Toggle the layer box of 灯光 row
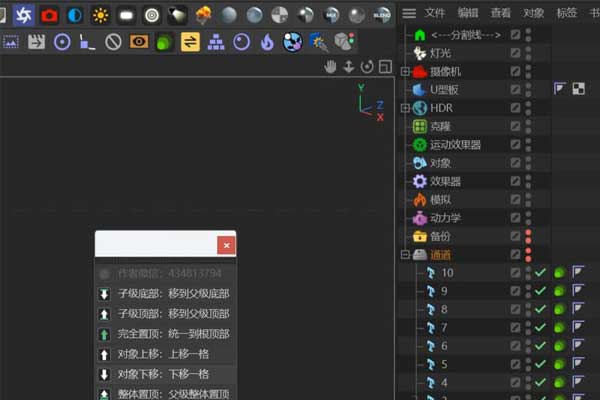 point(515,53)
